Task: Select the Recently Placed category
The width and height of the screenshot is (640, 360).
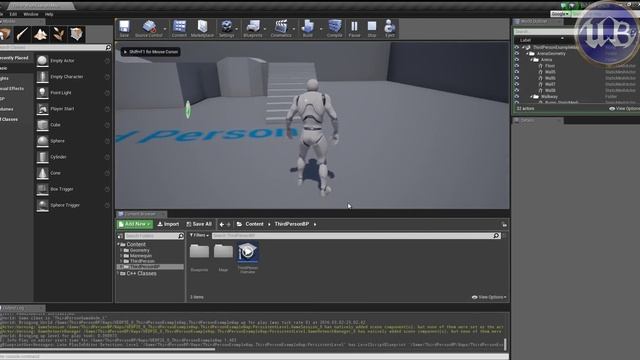Action: pyautogui.click(x=15, y=58)
